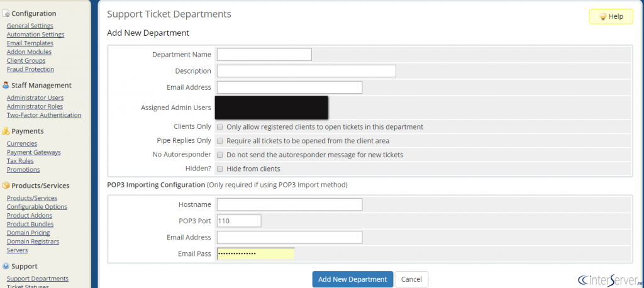Image resolution: width=644 pixels, height=288 pixels.
Task: Tick the Pipe Replies Only checkbox
Action: pos(219,141)
